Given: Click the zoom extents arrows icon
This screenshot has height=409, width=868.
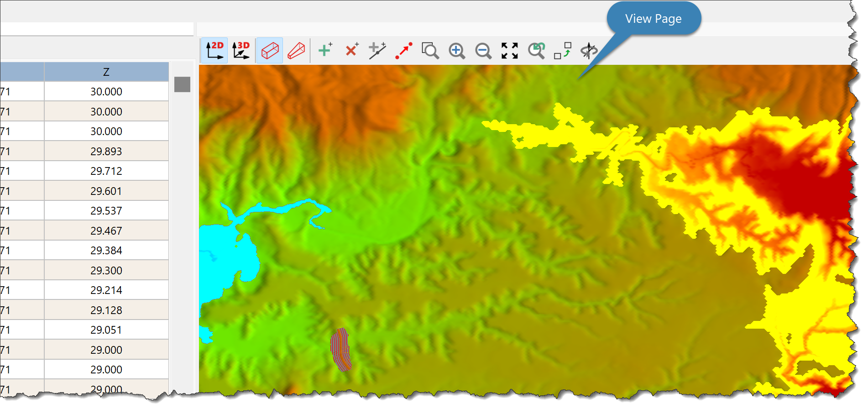Looking at the screenshot, I should (509, 50).
